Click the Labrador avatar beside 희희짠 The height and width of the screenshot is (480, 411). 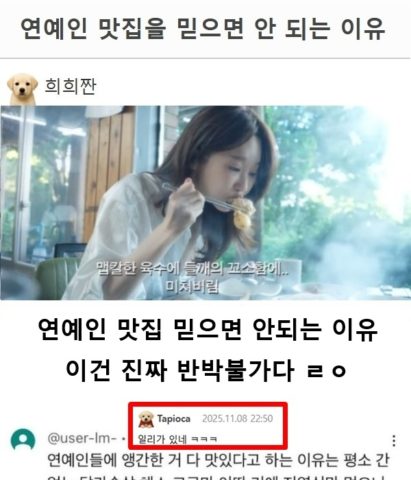point(22,89)
